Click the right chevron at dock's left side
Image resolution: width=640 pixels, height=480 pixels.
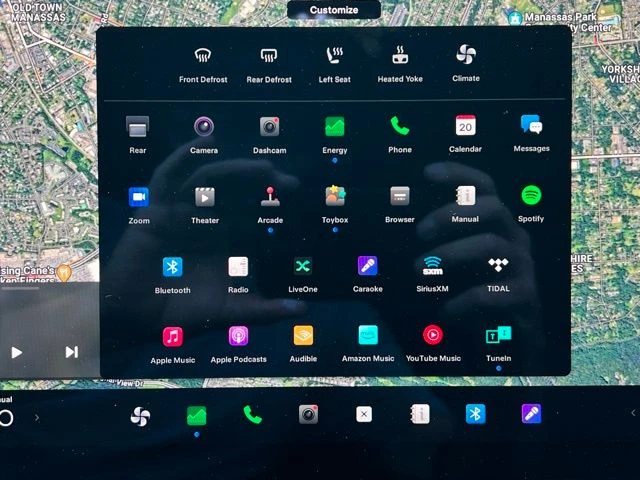tap(37, 418)
